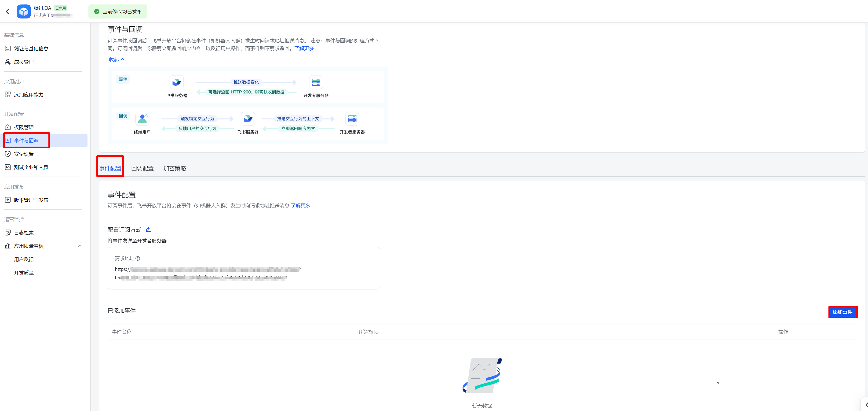Open 权限管理 in the sidebar

pos(24,127)
